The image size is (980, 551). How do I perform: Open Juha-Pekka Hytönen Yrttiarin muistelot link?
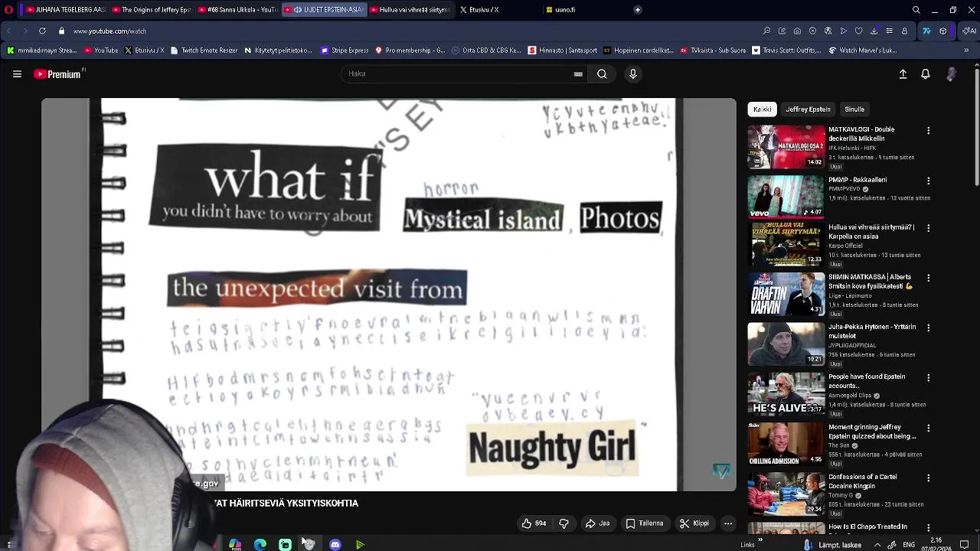pyautogui.click(x=872, y=331)
